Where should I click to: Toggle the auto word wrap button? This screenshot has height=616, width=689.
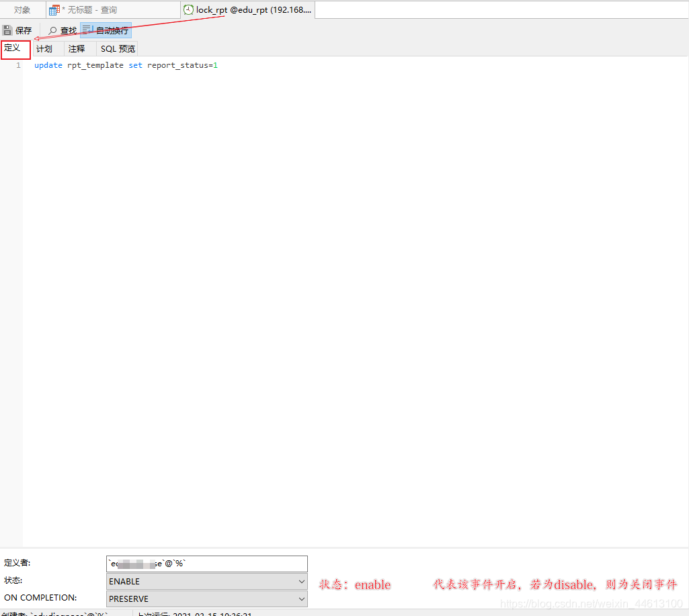[106, 30]
